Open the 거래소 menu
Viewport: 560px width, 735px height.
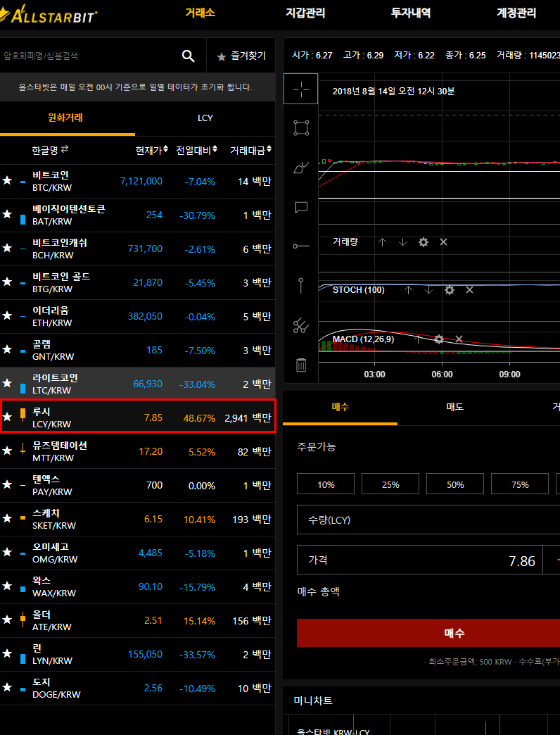tap(200, 13)
